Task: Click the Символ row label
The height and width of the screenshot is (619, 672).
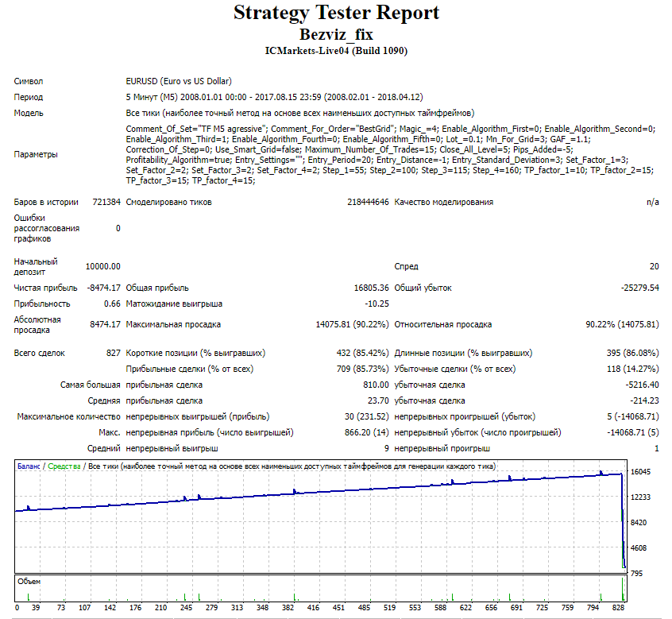Action: coord(29,81)
